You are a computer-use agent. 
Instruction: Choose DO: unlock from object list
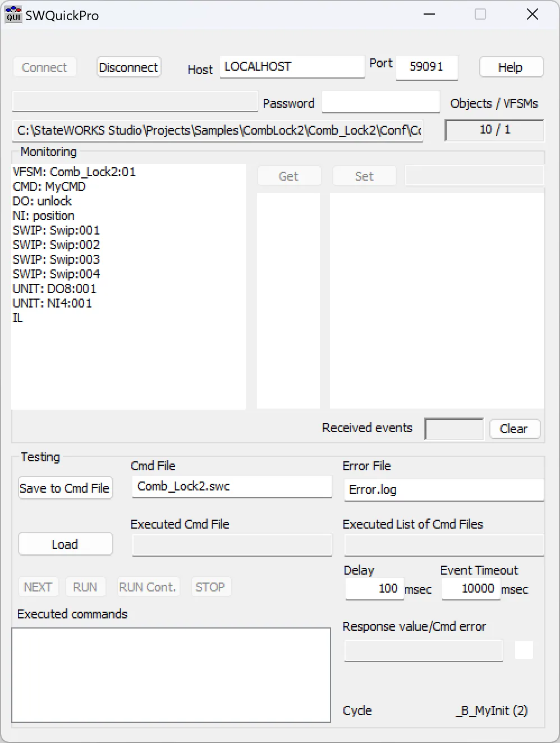[42, 201]
